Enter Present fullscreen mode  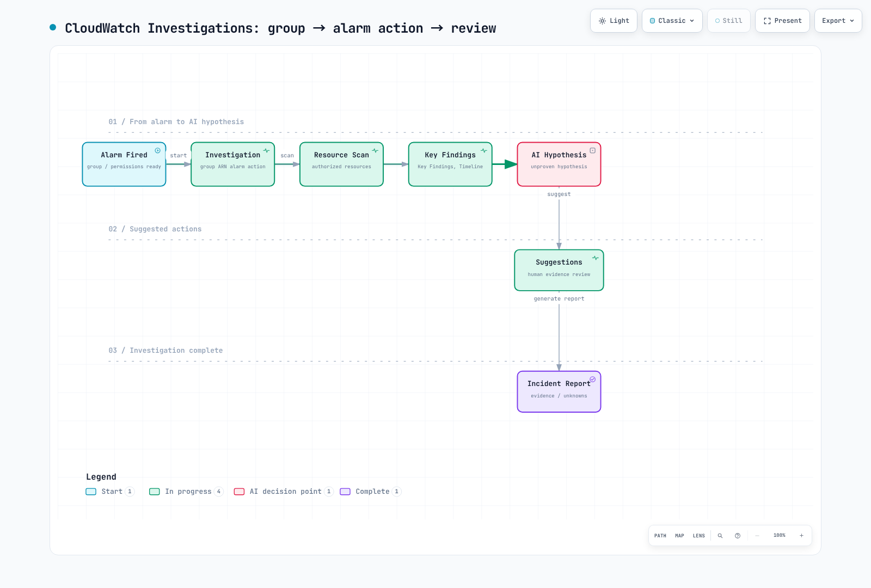pyautogui.click(x=782, y=21)
